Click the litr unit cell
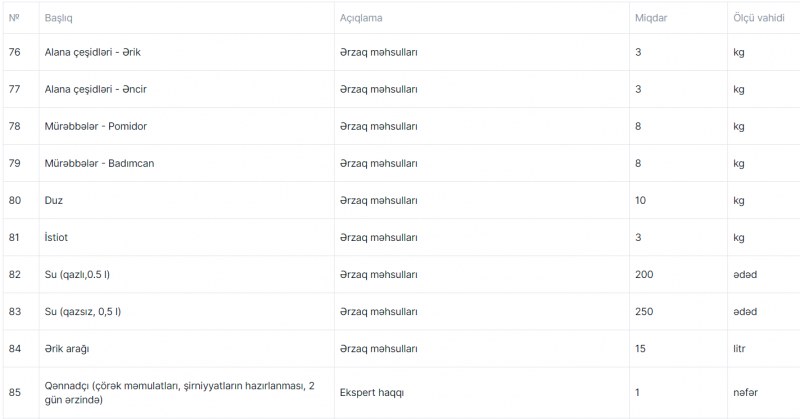 click(739, 349)
